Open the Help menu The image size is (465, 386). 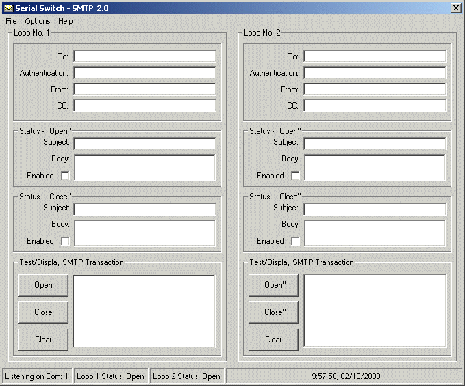coord(66,21)
